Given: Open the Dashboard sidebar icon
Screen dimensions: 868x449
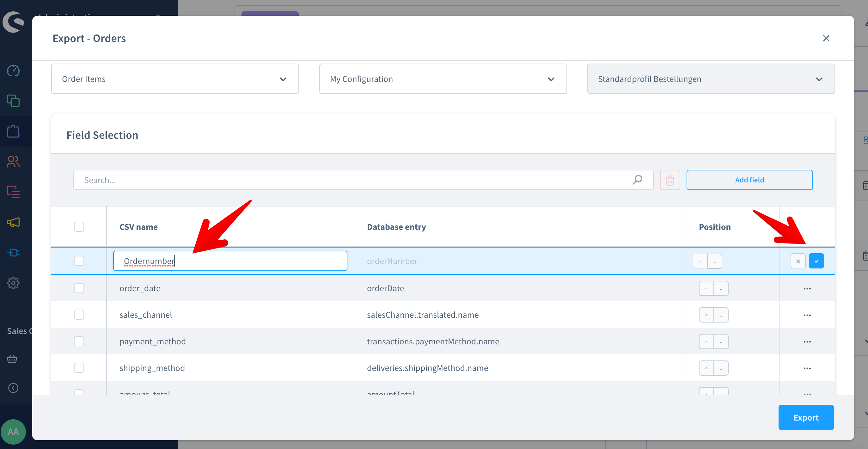Looking at the screenshot, I should [13, 71].
